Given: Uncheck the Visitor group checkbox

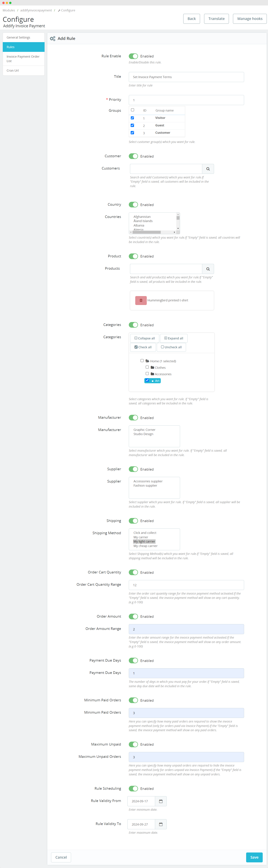Looking at the screenshot, I should click(132, 118).
